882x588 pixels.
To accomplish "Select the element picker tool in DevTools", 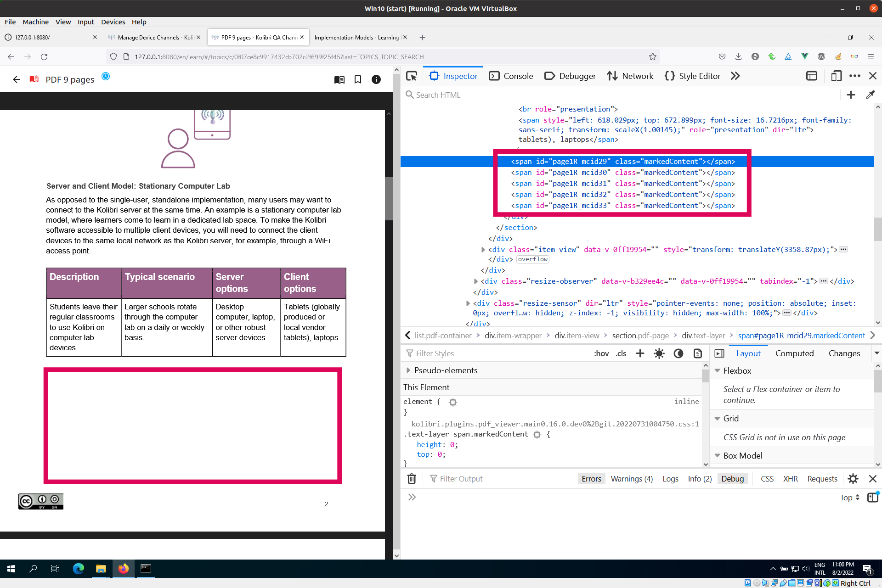I will [x=411, y=76].
